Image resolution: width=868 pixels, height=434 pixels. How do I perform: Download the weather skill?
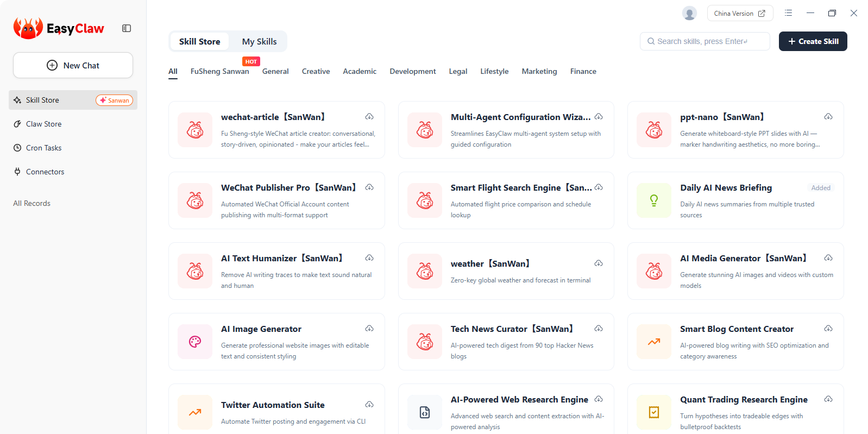(x=599, y=263)
